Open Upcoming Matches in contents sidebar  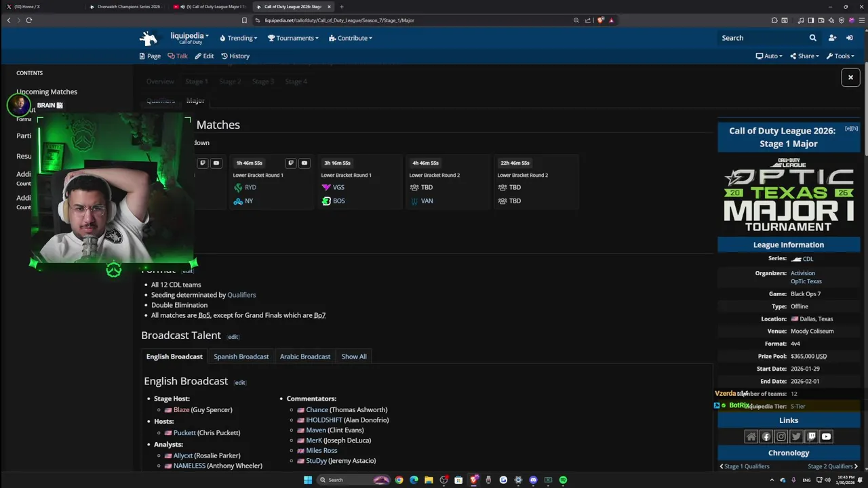click(x=47, y=91)
